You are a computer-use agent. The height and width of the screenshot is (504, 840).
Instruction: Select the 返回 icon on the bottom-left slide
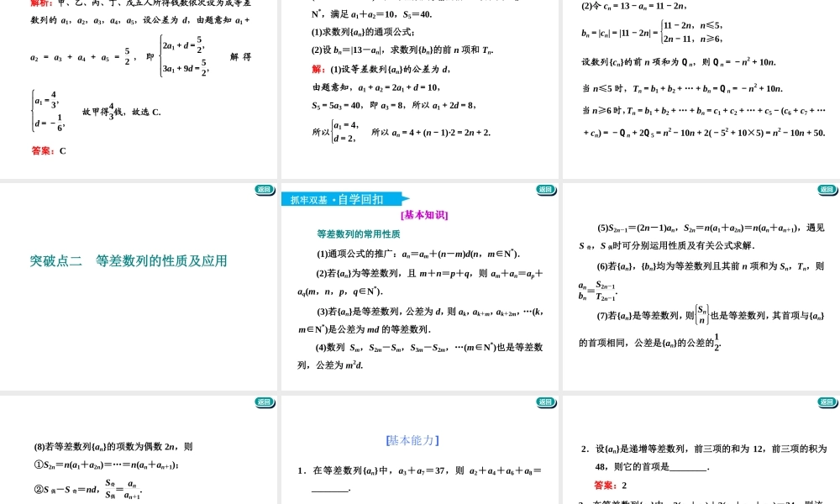coord(265,402)
